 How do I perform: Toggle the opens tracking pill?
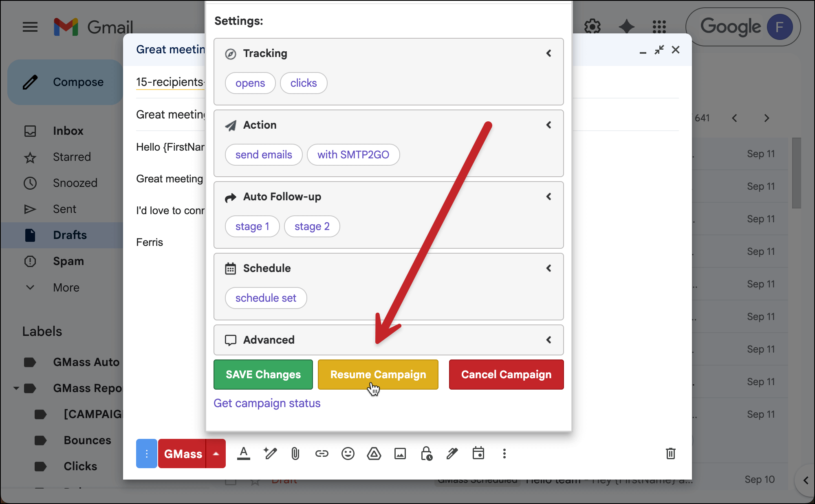[x=250, y=83]
